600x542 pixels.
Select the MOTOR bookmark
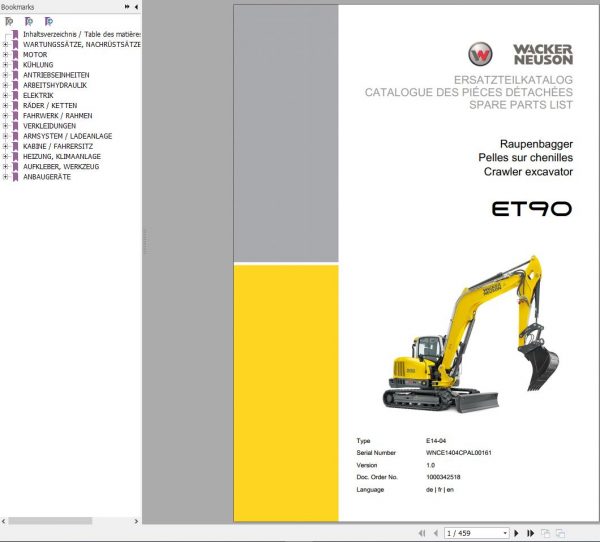(35, 55)
